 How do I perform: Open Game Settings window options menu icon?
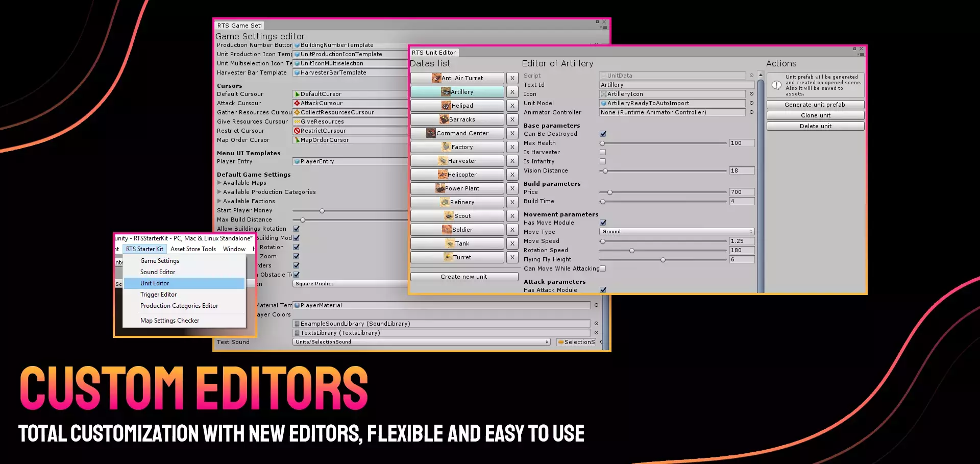pyautogui.click(x=604, y=27)
